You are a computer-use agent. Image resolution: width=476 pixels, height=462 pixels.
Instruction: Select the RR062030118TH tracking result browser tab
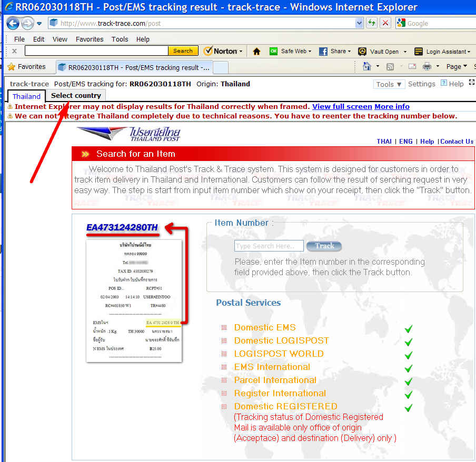coord(134,67)
